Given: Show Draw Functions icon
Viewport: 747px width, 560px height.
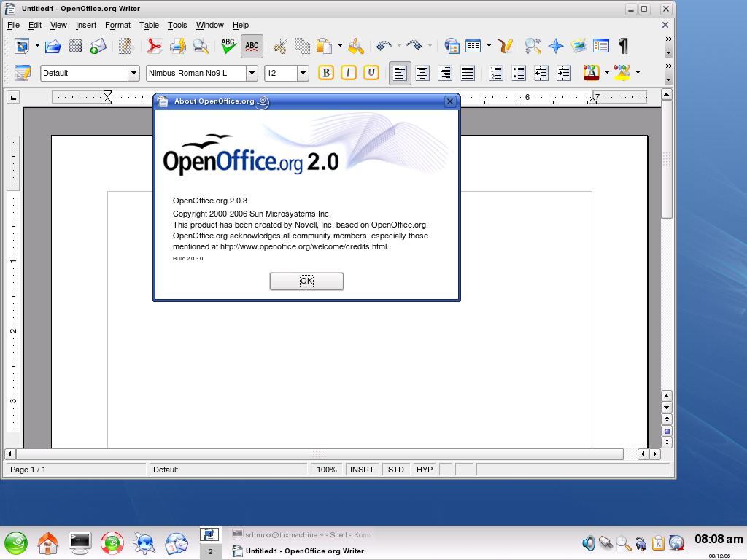Looking at the screenshot, I should (505, 46).
